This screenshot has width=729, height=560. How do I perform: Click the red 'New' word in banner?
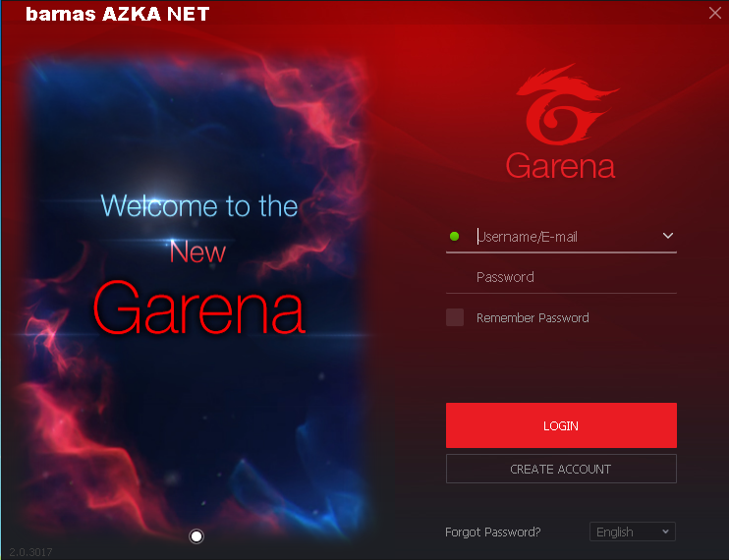click(x=197, y=252)
